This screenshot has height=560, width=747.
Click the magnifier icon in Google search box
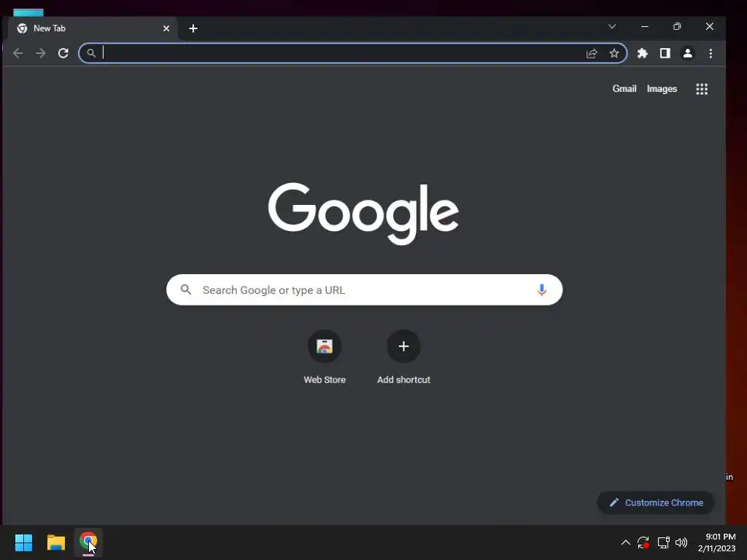point(186,289)
